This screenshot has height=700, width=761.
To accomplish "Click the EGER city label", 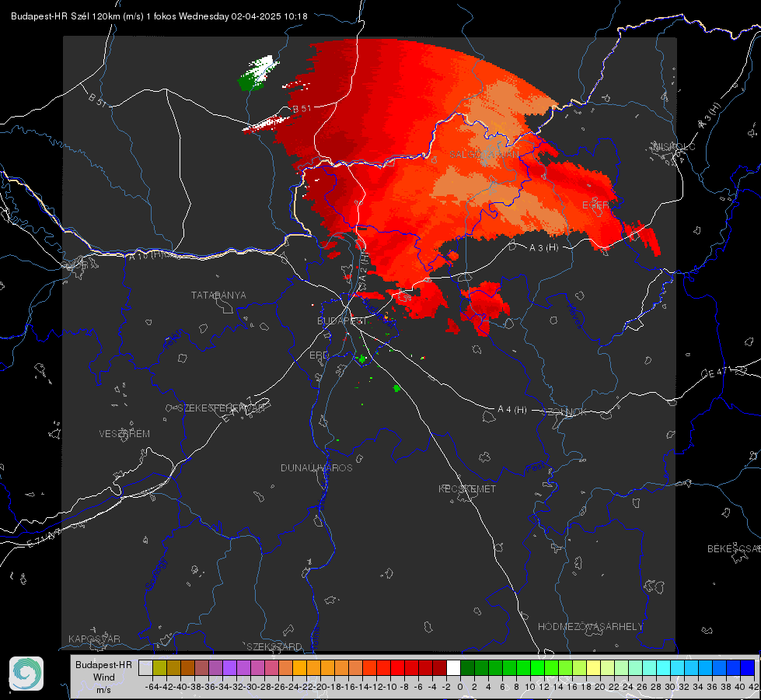I will tap(595, 205).
